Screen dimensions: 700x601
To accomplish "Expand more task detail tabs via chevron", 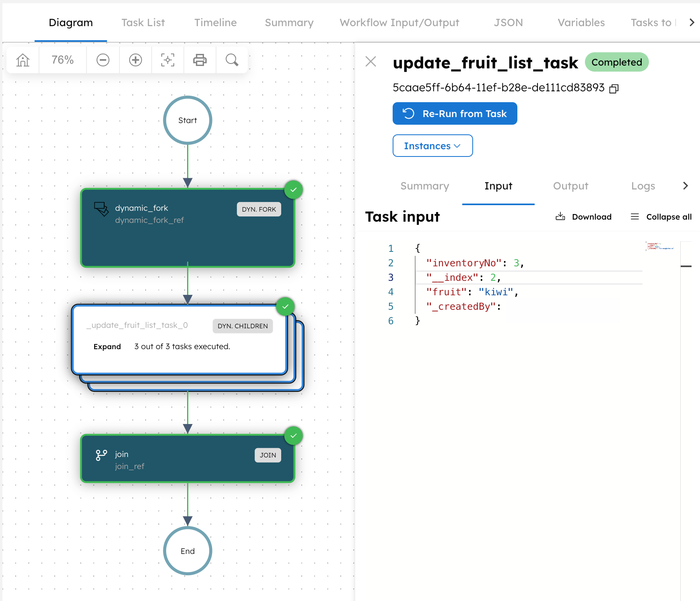I will pyautogui.click(x=686, y=186).
